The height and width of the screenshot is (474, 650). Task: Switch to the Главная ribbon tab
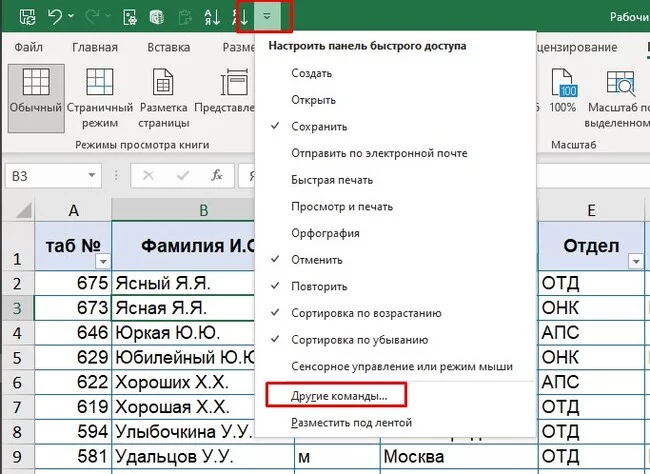pos(95,47)
